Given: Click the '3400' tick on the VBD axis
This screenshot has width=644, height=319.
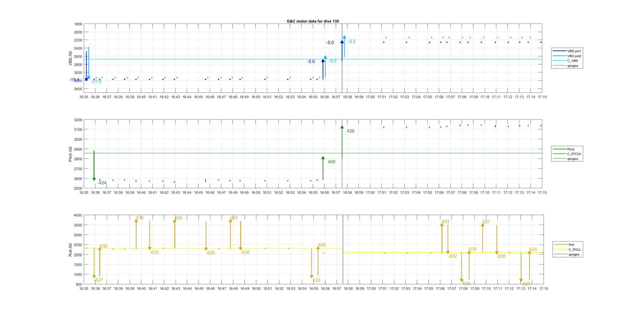Looking at the screenshot, I should (78, 89).
